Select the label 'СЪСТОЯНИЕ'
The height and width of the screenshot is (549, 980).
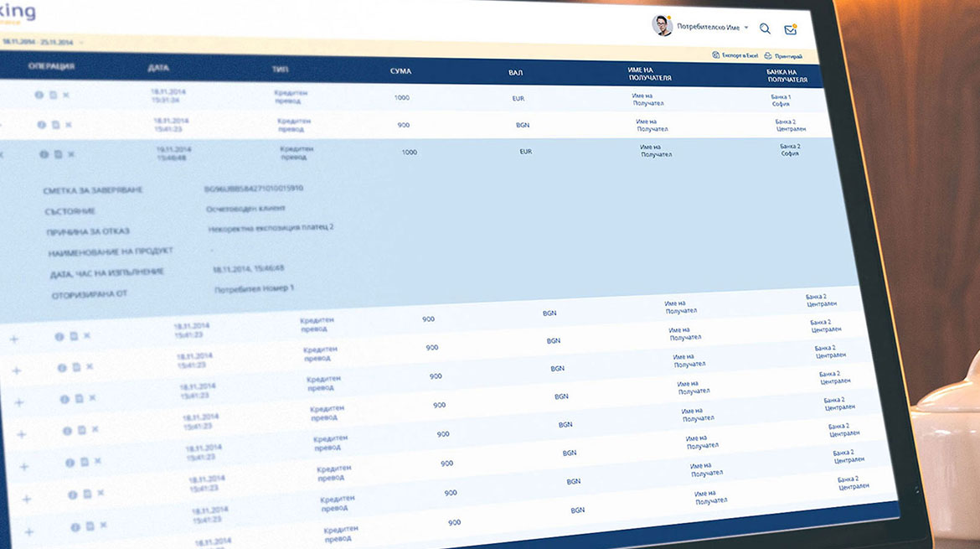coord(70,211)
